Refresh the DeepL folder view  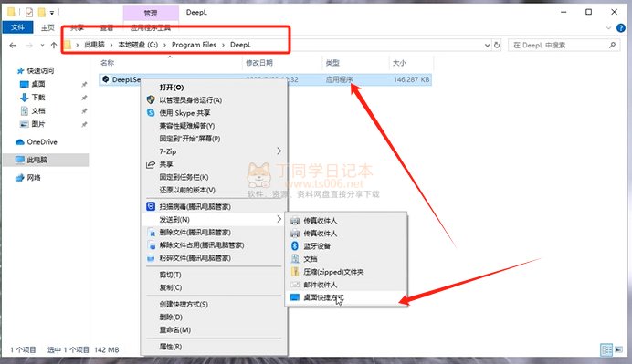(497, 45)
